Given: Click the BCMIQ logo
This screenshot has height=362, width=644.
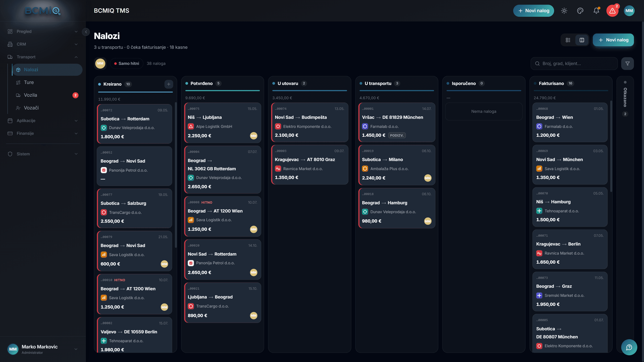Looking at the screenshot, I should point(43,11).
